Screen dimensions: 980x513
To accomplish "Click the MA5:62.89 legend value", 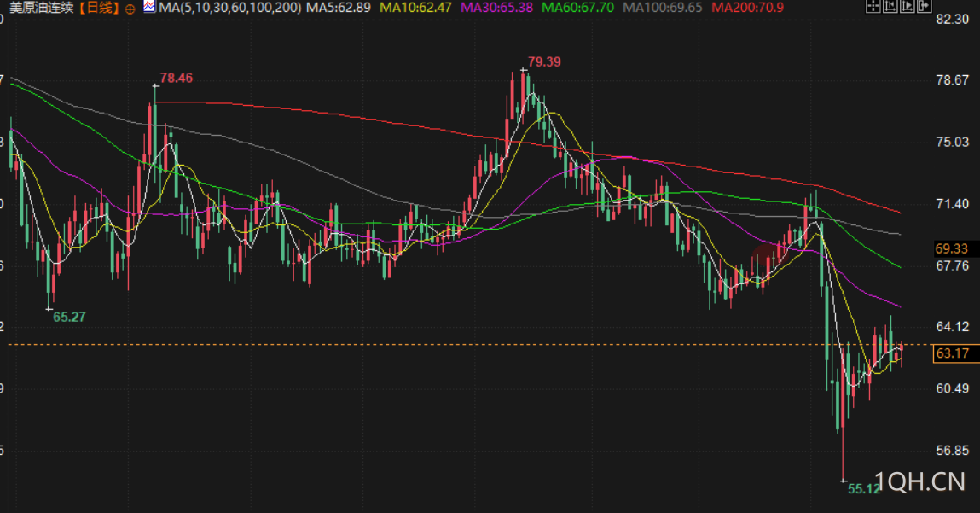I will click(x=338, y=8).
